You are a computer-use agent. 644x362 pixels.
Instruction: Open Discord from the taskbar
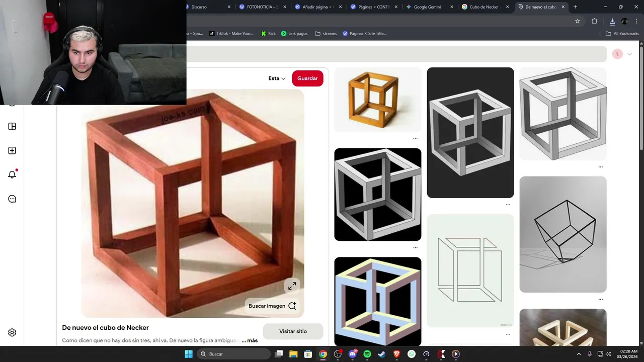tap(353, 354)
